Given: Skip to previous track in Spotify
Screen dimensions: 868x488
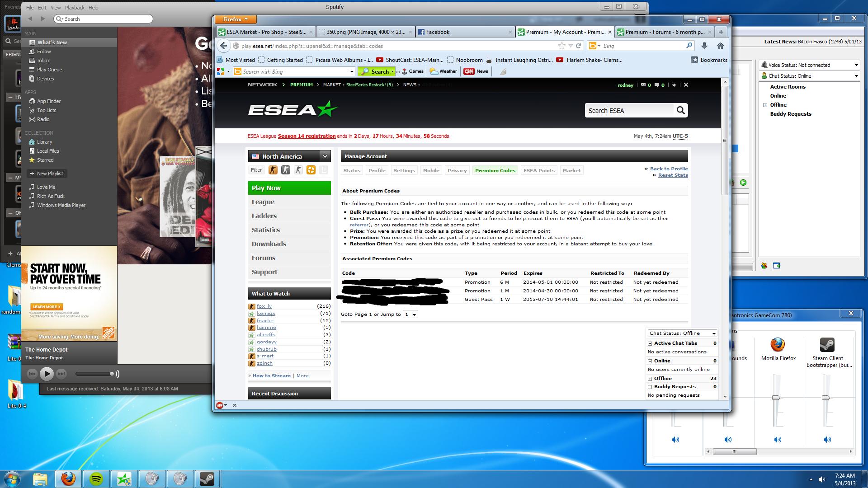Looking at the screenshot, I should 32,374.
